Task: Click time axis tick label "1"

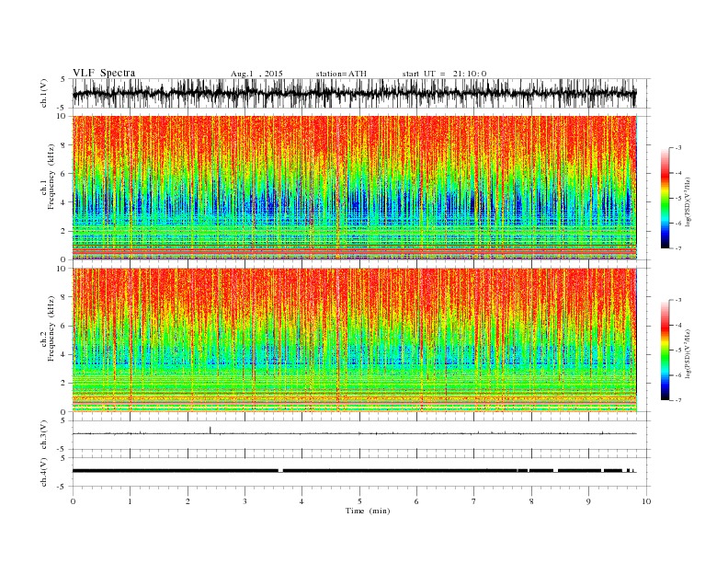Action: (130, 501)
